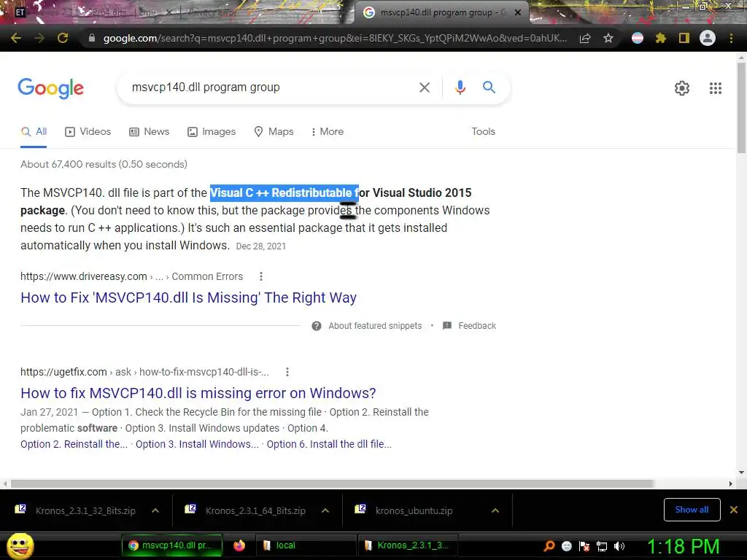Open the Chrome profile avatar
The height and width of the screenshot is (560, 747).
click(x=708, y=38)
